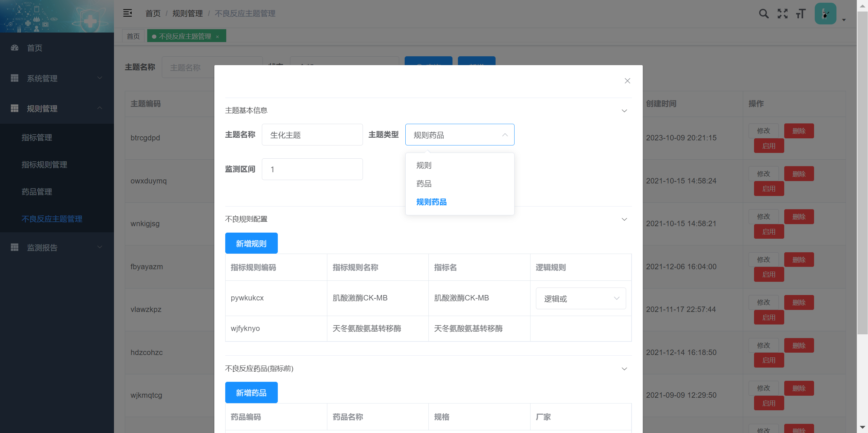Open 规则管理 via the breadcrumb link

point(187,13)
